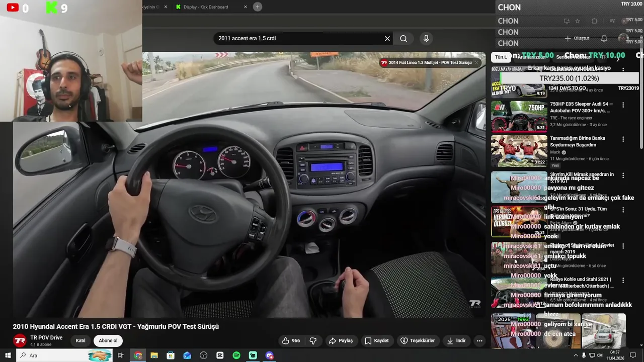The image size is (644, 362).
Task: Click the Oluştur create button
Action: pos(577,38)
